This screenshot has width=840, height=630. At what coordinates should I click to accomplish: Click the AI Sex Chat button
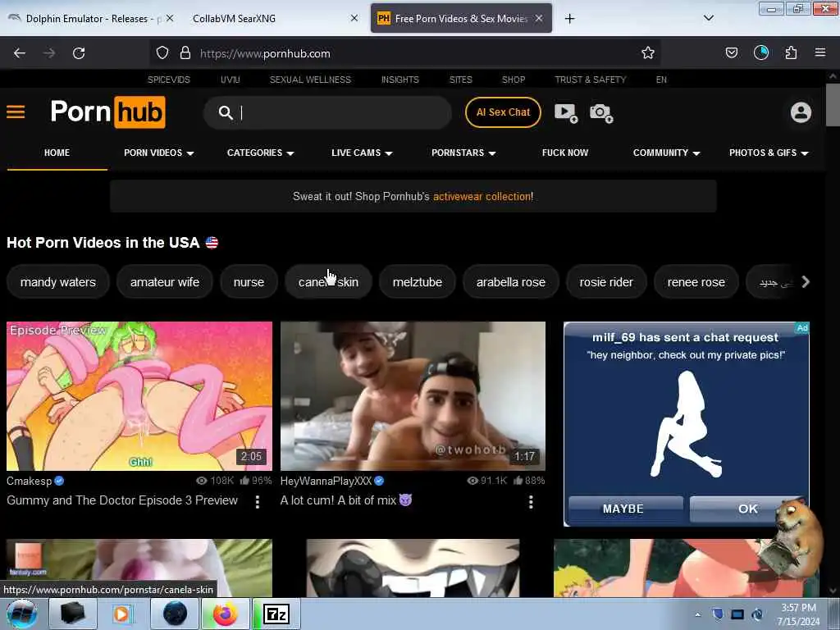pos(503,112)
